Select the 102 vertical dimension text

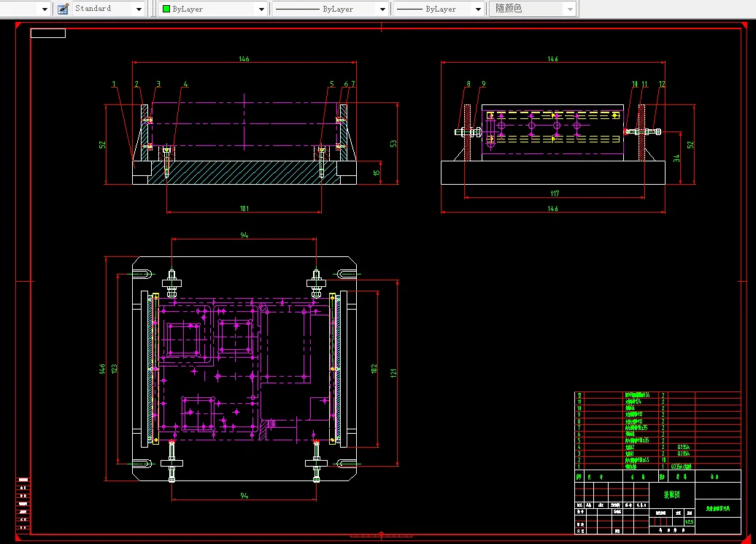point(374,369)
